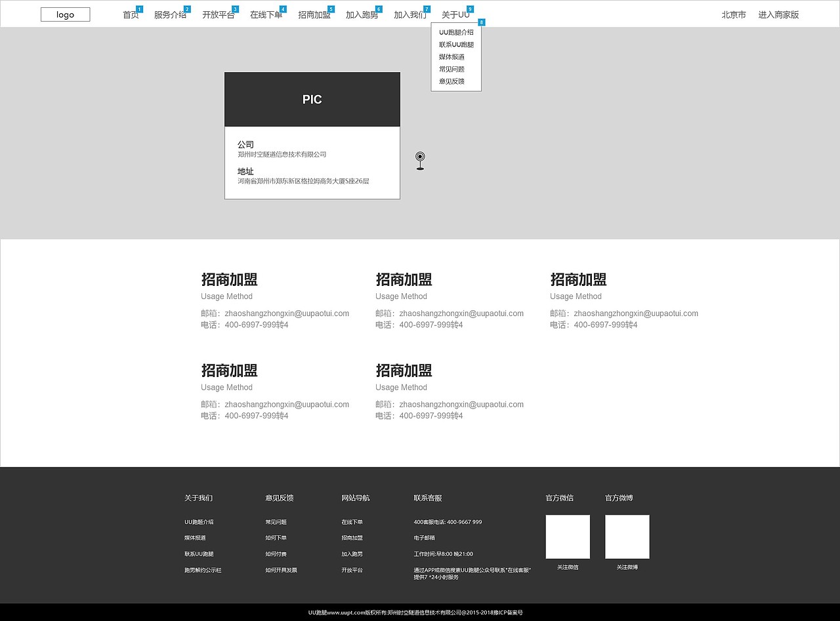Open 媒体报道 link in the footer
Viewport: 840px width, 621px height.
click(x=195, y=538)
